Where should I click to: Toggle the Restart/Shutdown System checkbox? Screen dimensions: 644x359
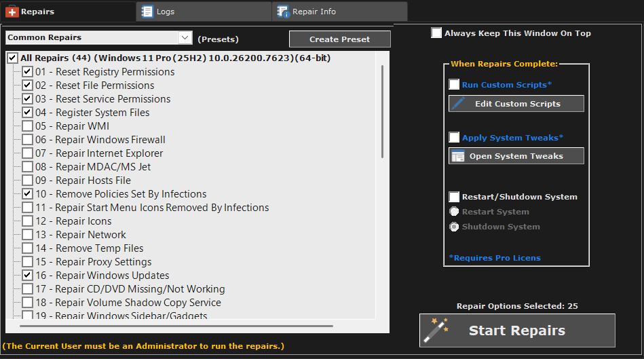[x=454, y=197]
